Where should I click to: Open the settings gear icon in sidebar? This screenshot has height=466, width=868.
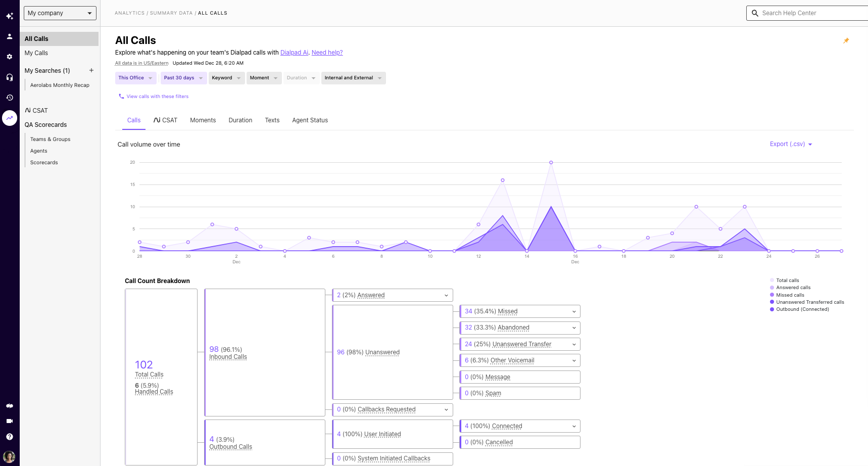10,57
